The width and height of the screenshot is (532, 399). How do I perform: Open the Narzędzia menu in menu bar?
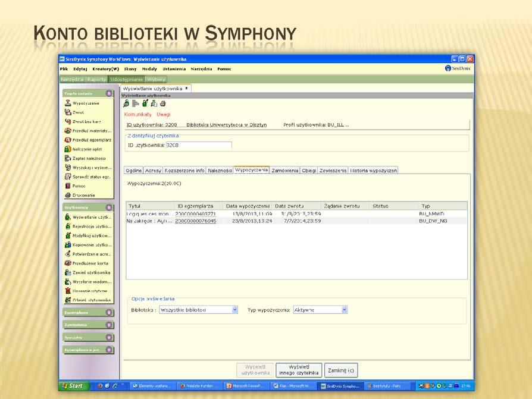click(x=201, y=69)
